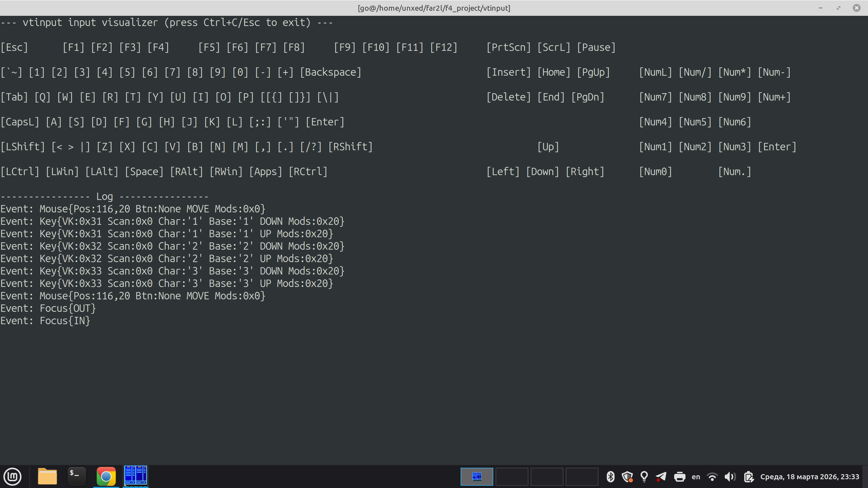Click the printer tray icon
The height and width of the screenshot is (488, 868).
(x=680, y=476)
